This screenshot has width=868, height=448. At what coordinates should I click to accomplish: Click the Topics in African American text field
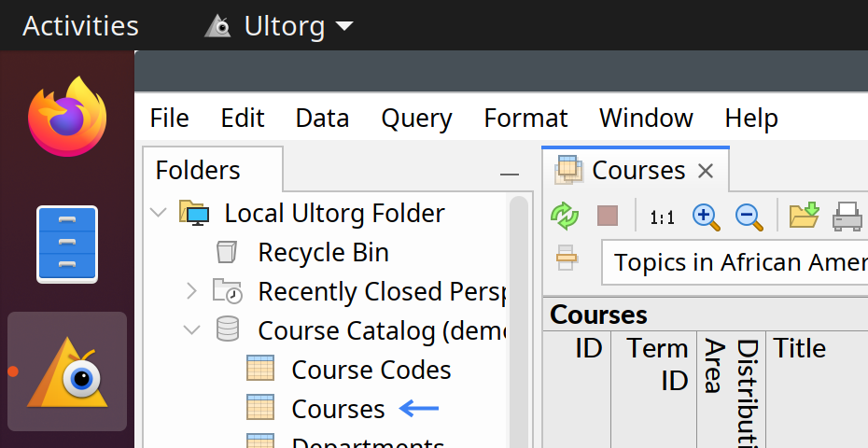(737, 262)
